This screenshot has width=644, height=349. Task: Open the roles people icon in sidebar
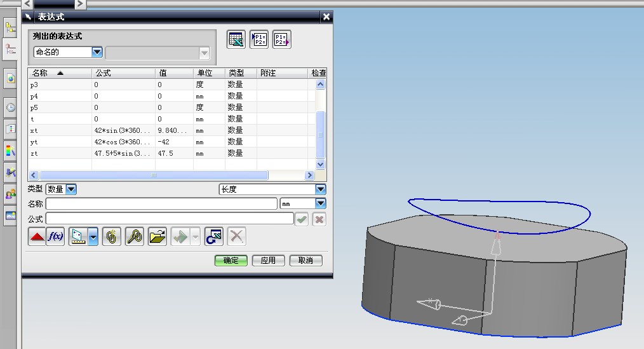pos(10,194)
